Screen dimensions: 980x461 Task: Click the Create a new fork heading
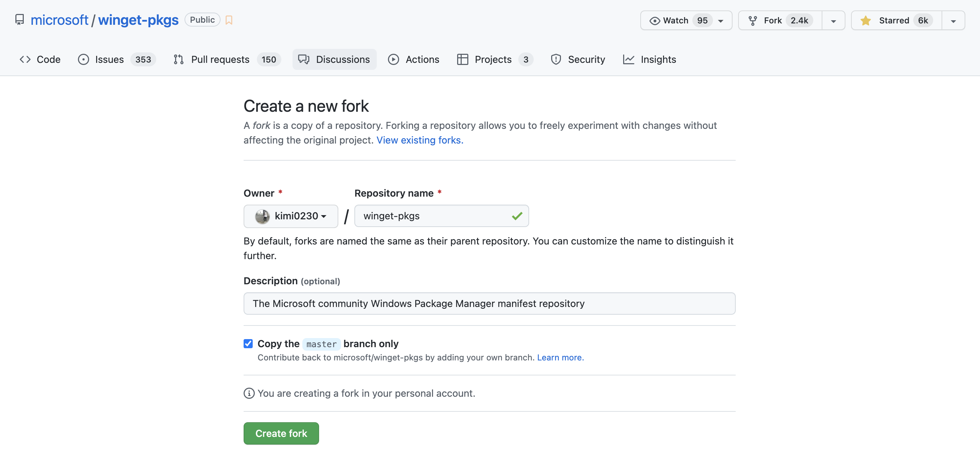(x=306, y=106)
